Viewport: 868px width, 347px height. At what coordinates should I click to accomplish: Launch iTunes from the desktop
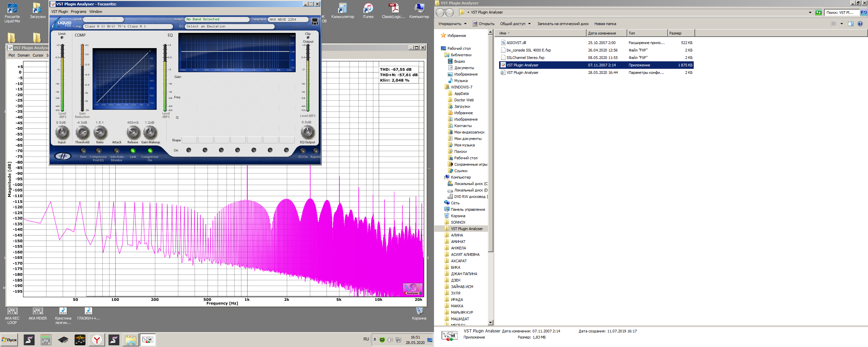368,11
